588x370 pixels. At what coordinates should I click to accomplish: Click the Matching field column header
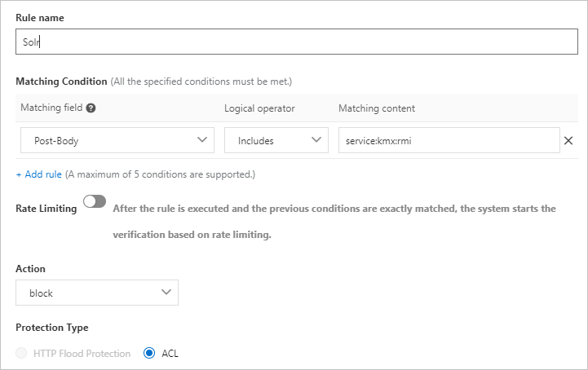point(51,108)
